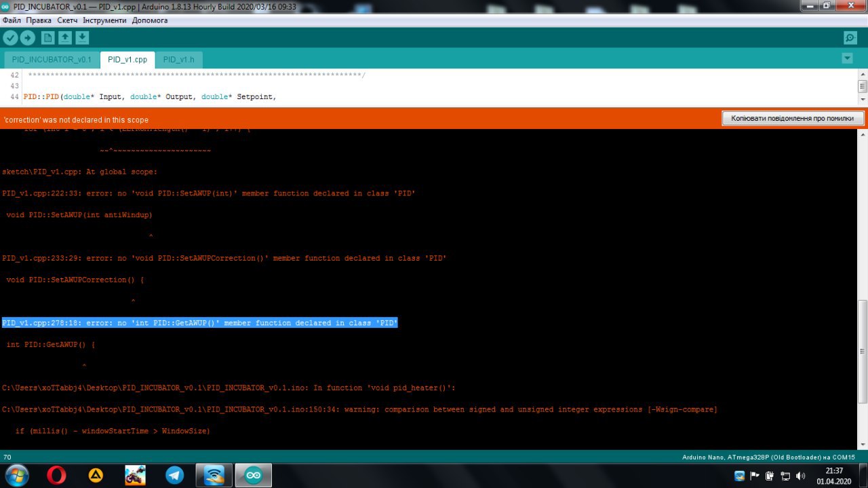Screen dimensions: 868x488
Task: Click 'In function void pid_heater()' line
Action: 229,388
